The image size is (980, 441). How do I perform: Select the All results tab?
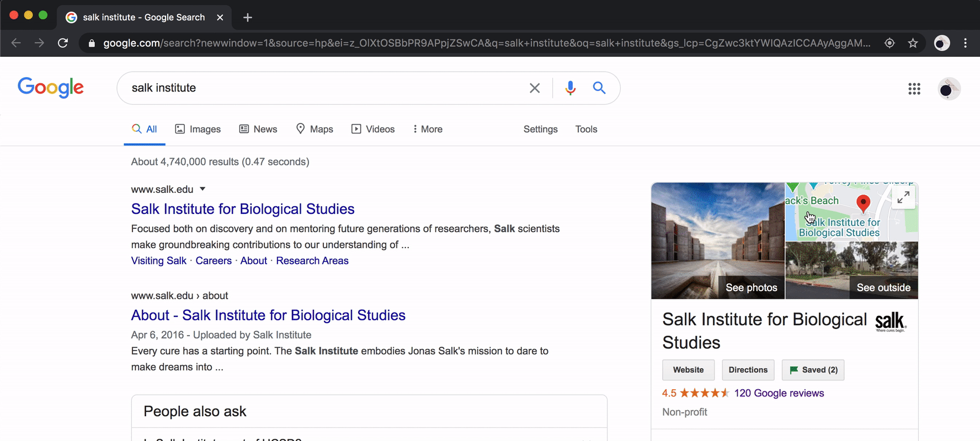click(145, 129)
